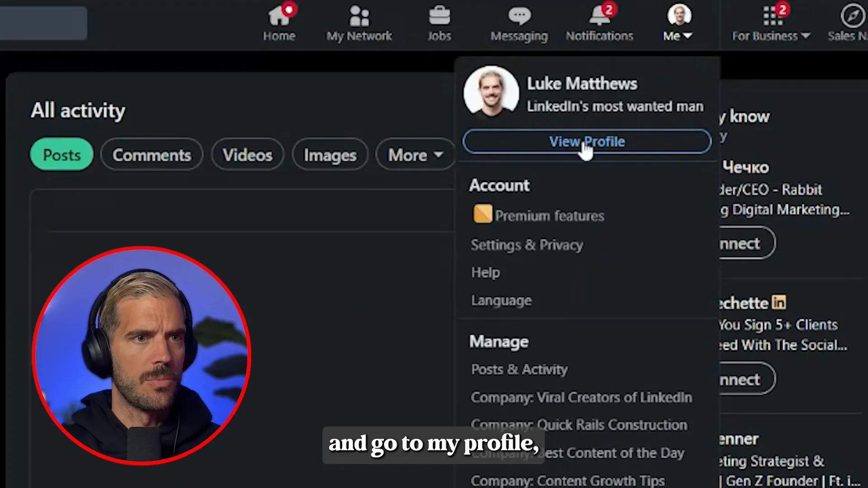
Task: Open the More filter dropdown
Action: coord(415,155)
